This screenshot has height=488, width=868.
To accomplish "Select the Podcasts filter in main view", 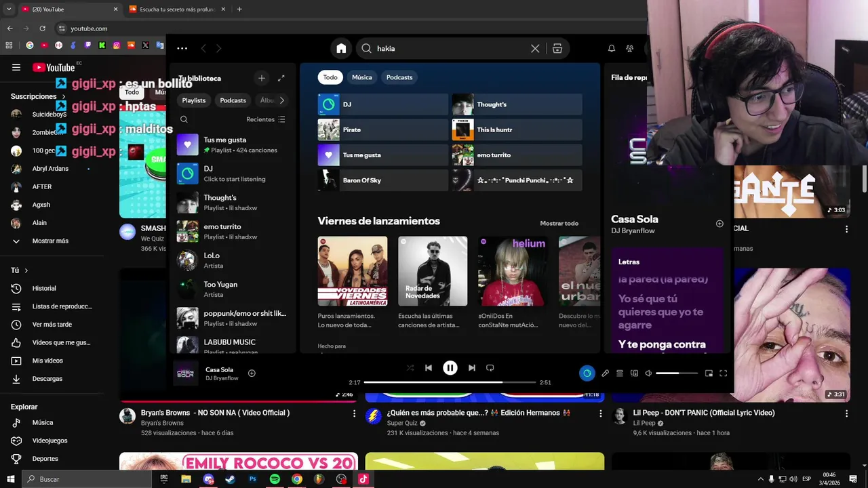I will 399,77.
